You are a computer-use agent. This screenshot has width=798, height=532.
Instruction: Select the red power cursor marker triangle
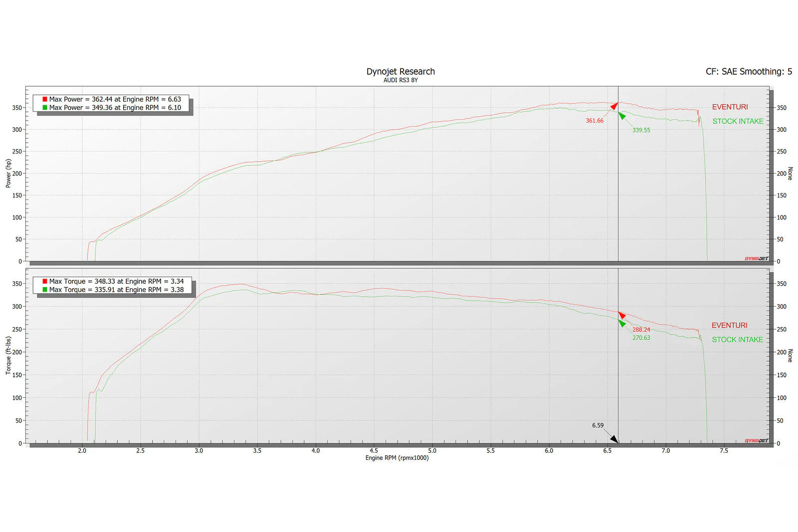(x=614, y=106)
